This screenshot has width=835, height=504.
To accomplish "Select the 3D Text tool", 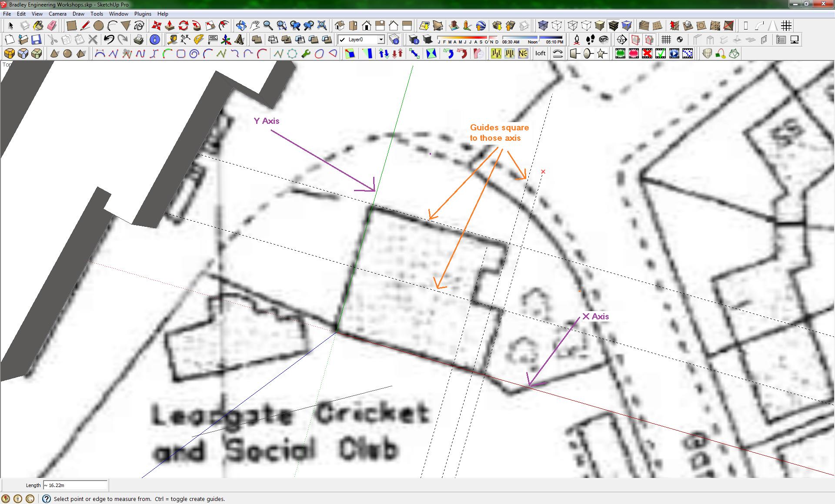I will tap(240, 40).
